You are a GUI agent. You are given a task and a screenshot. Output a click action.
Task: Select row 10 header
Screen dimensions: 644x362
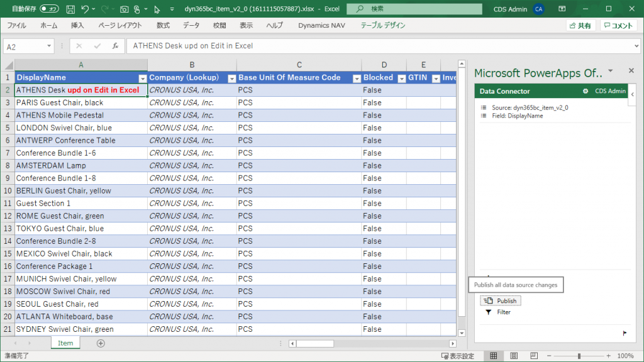click(x=8, y=191)
